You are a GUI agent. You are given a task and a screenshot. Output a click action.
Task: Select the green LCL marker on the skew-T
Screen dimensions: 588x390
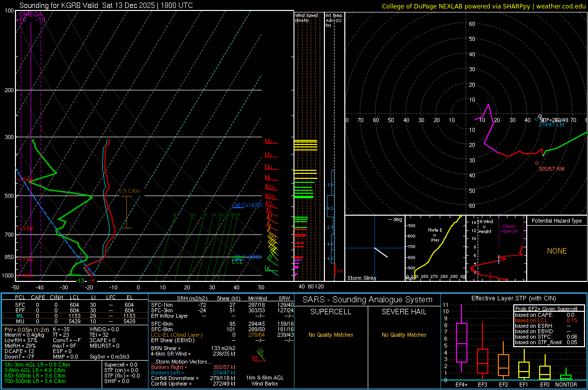coord(237,261)
